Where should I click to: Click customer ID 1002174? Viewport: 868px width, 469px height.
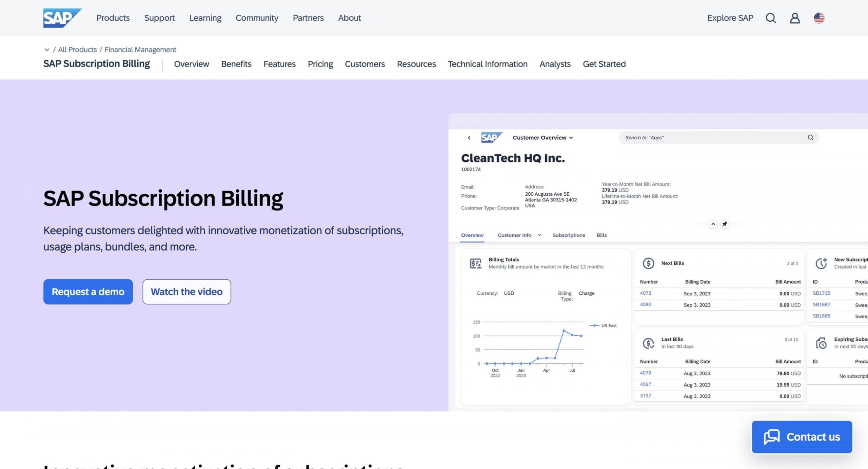471,169
